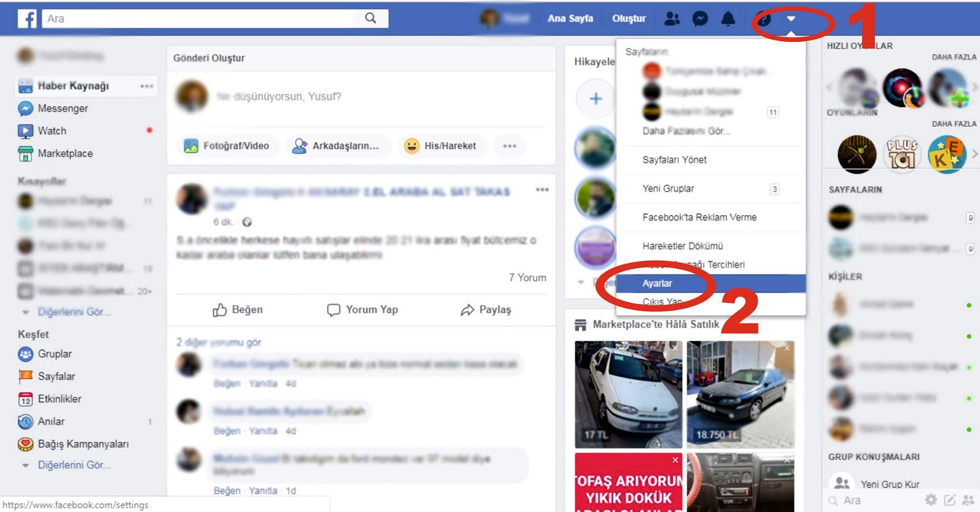Click the Facebook logo icon
Screen dimensions: 980x512
click(27, 18)
